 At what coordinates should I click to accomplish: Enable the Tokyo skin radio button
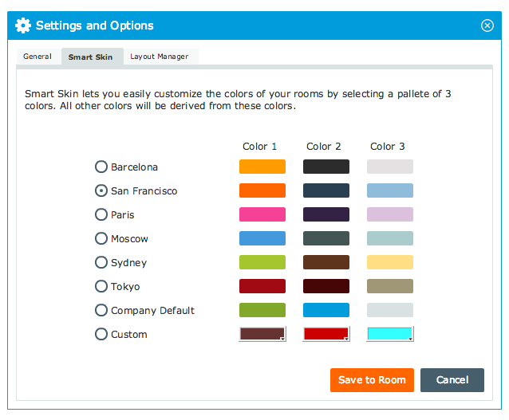pyautogui.click(x=101, y=286)
